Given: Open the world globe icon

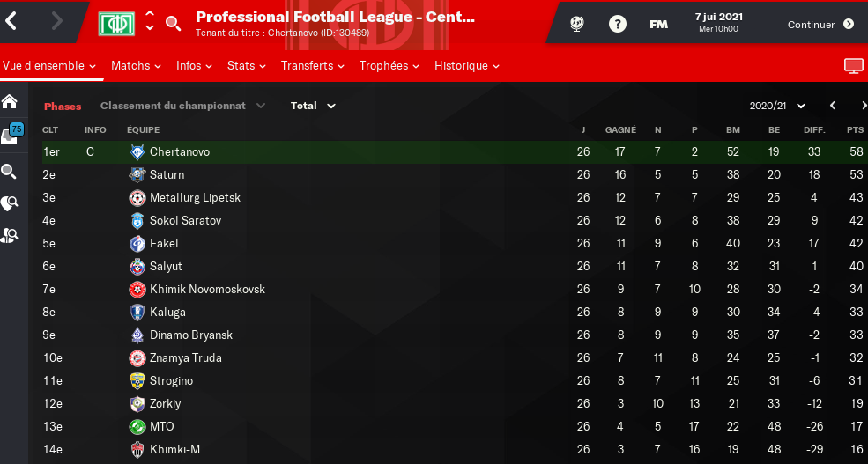Looking at the screenshot, I should [576, 24].
